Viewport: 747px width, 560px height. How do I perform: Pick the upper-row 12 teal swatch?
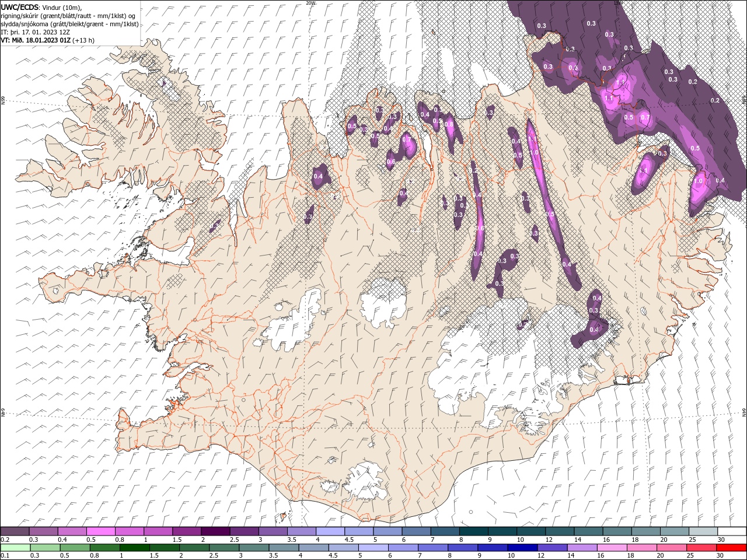pyautogui.click(x=560, y=531)
